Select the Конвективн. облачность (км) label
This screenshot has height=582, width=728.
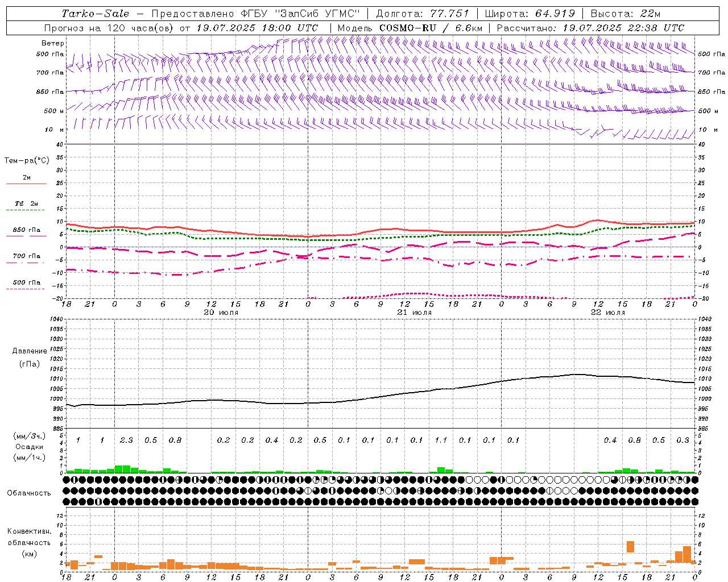coord(29,542)
